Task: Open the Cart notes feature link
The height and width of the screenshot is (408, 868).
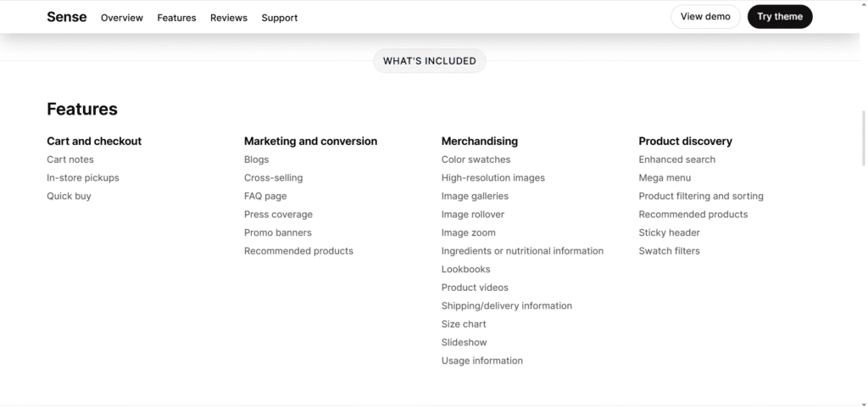Action: coord(70,159)
